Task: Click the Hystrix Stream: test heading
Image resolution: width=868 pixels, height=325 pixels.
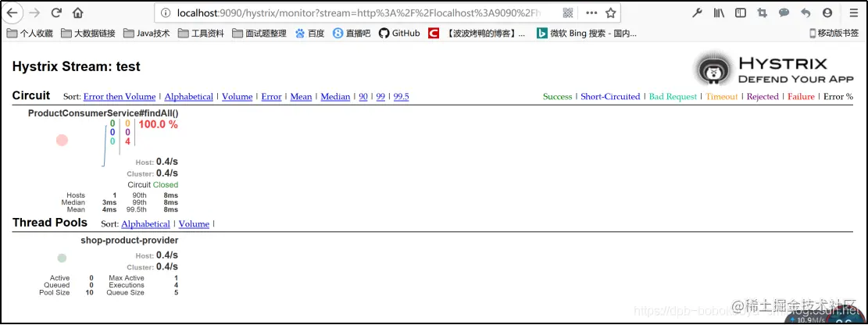Action: click(x=76, y=67)
